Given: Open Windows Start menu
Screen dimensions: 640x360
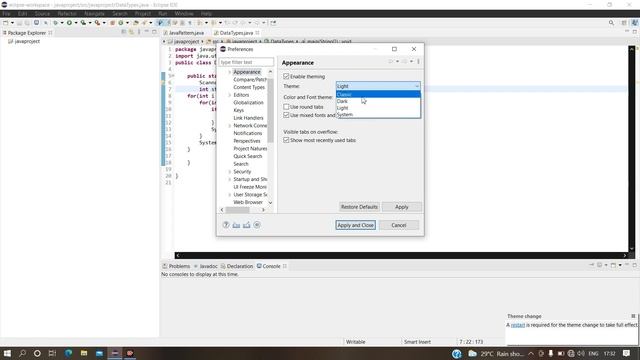Looking at the screenshot, I should pyautogui.click(x=7, y=353).
